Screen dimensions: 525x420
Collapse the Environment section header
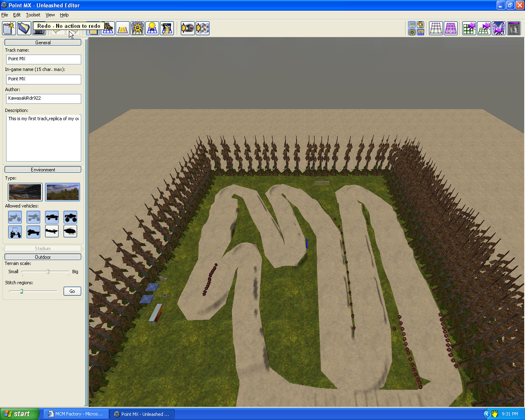pos(43,169)
